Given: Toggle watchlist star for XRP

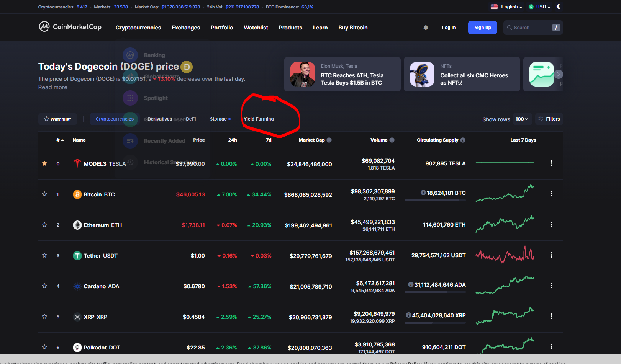Looking at the screenshot, I should tap(44, 317).
